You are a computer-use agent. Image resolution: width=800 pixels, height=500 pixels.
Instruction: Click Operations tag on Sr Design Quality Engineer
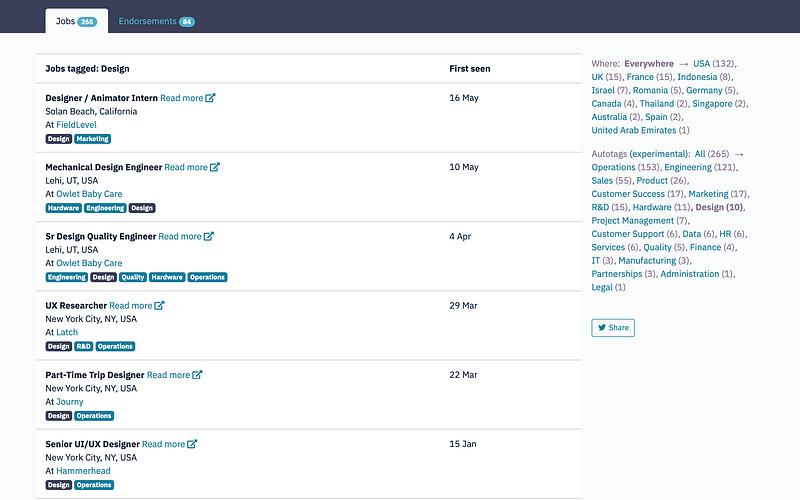pyautogui.click(x=207, y=277)
